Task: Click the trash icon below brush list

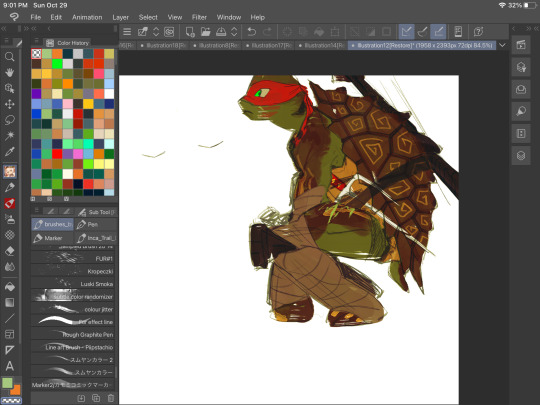Action: coord(111,398)
